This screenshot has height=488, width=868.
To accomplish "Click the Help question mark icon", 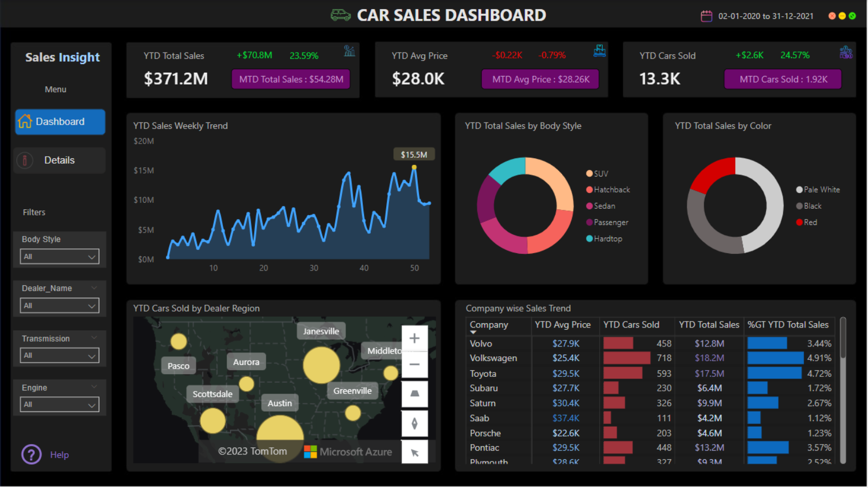I will point(31,454).
